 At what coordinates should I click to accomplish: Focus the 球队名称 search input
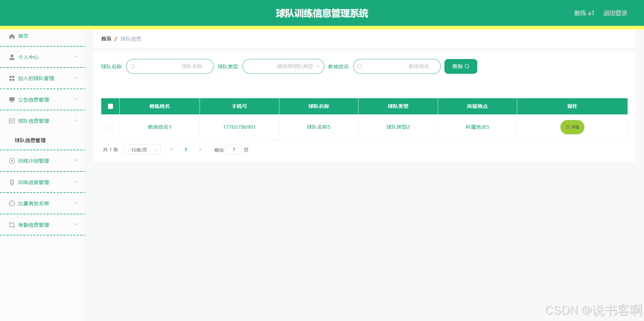click(x=170, y=66)
